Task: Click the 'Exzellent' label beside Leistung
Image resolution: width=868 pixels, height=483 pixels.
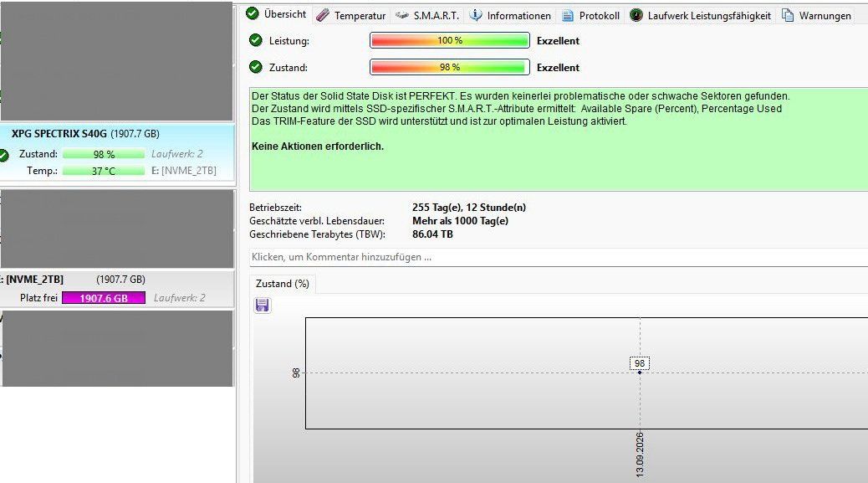Action: (558, 40)
